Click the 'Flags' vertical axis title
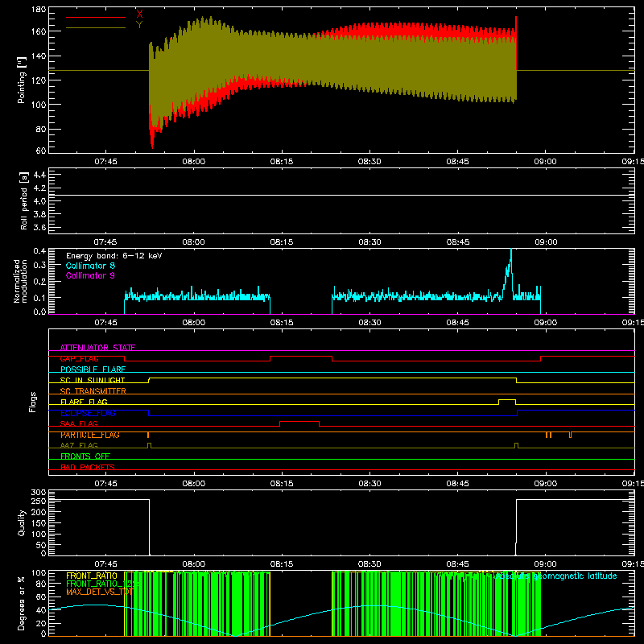 (32, 402)
